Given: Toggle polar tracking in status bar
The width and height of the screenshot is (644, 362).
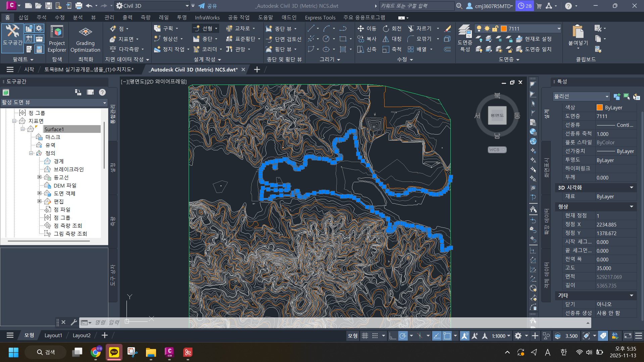Looking at the screenshot, I should coord(403,336).
